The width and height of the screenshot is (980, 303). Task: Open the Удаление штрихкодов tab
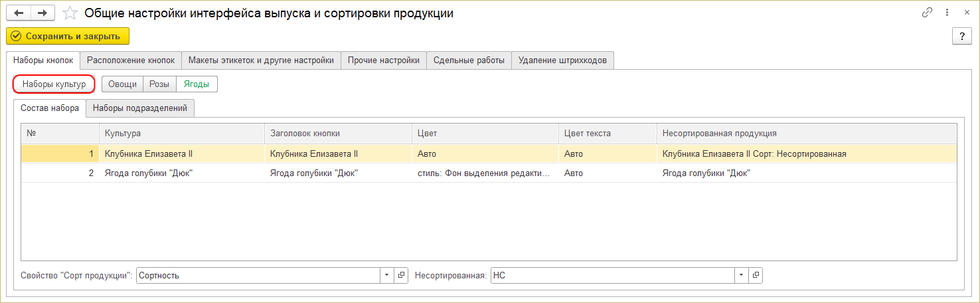(562, 60)
